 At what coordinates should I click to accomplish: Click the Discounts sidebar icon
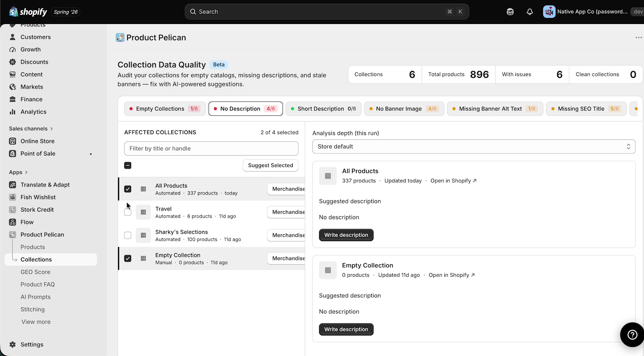(12, 62)
